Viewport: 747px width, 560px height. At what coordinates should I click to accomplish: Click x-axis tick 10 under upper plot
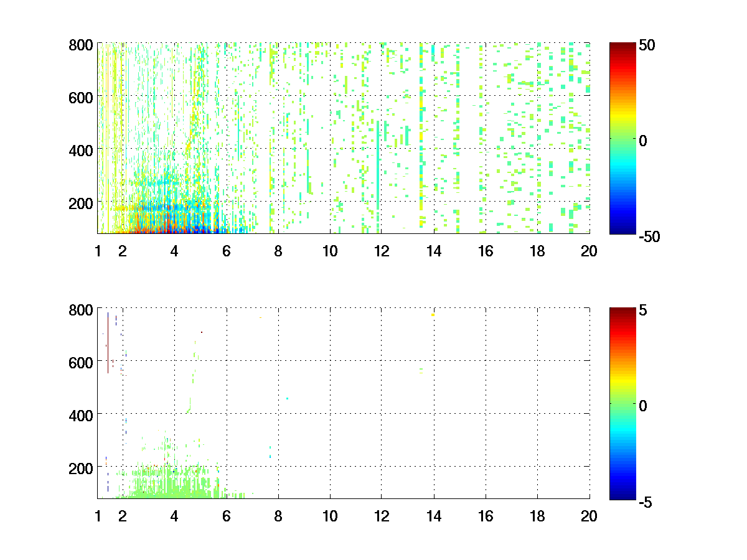pos(330,251)
